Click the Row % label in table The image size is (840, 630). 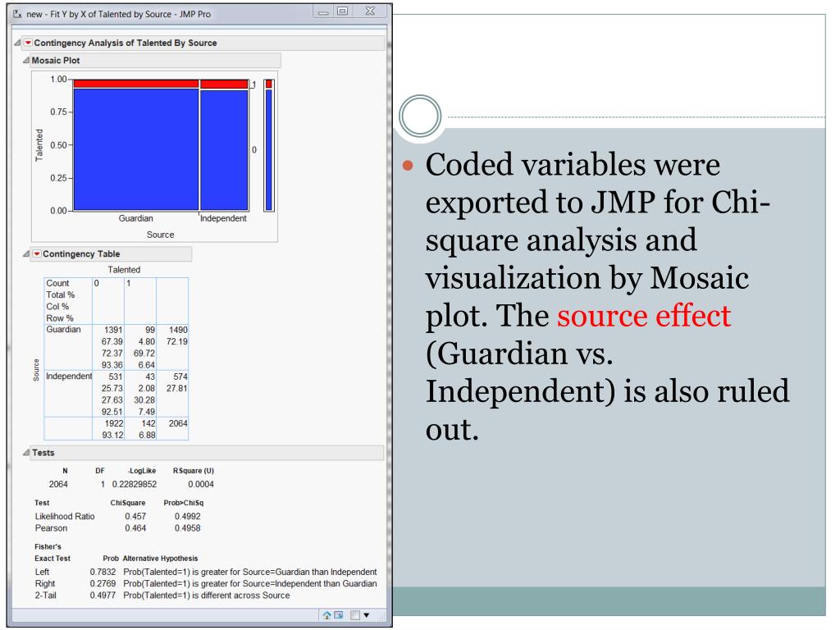(59, 319)
